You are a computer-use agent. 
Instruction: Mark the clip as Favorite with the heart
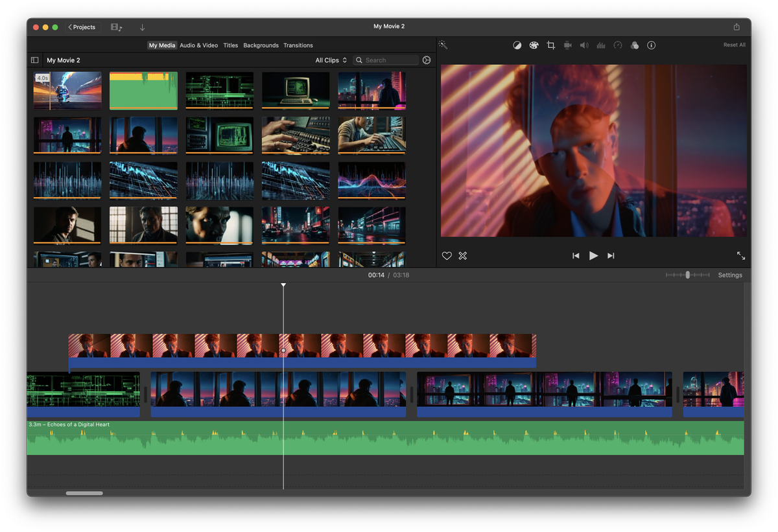[x=447, y=255]
